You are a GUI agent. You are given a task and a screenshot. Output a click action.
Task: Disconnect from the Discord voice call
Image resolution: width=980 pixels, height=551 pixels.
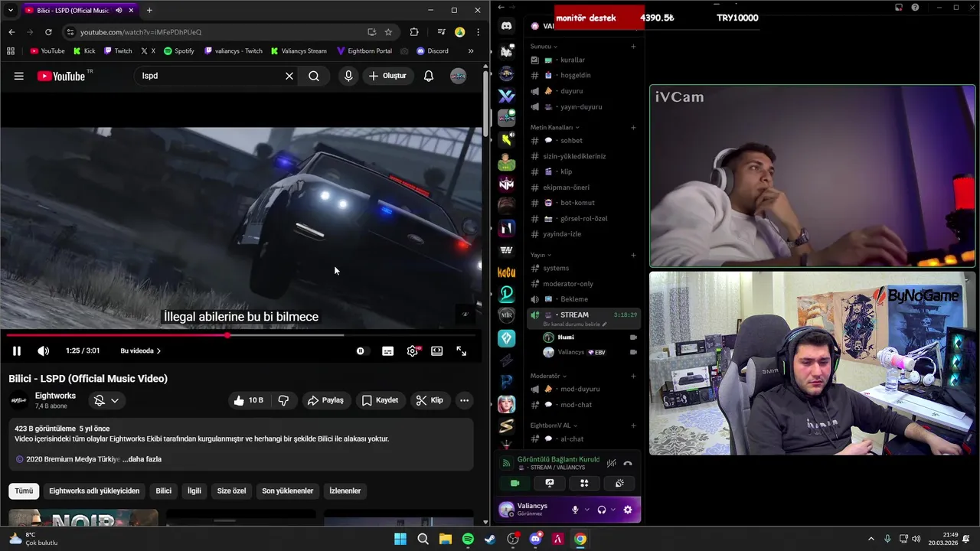[x=628, y=463]
